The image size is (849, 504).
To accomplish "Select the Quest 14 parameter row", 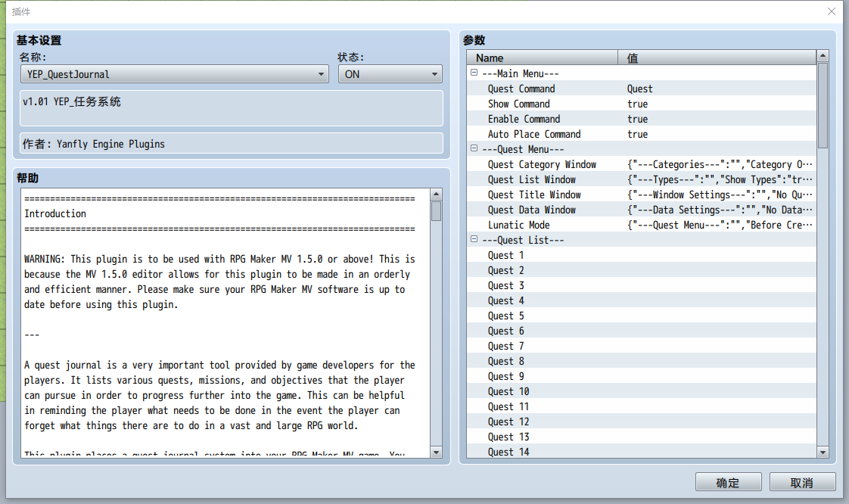I will click(642, 452).
